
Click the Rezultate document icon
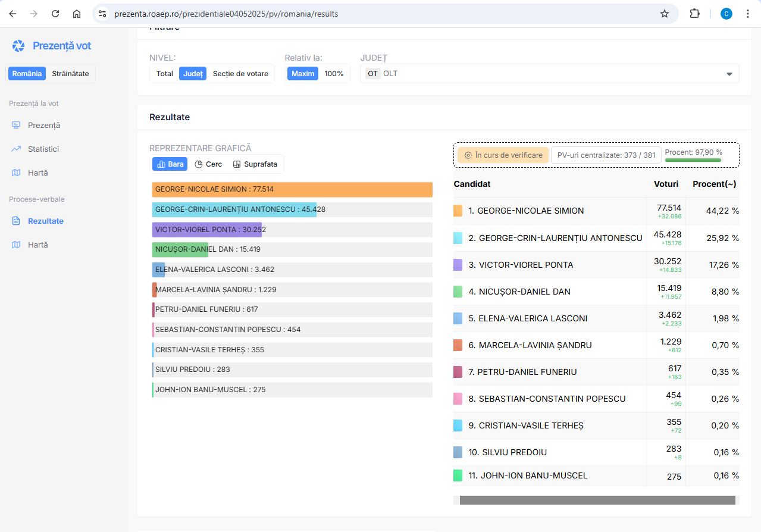(x=17, y=221)
